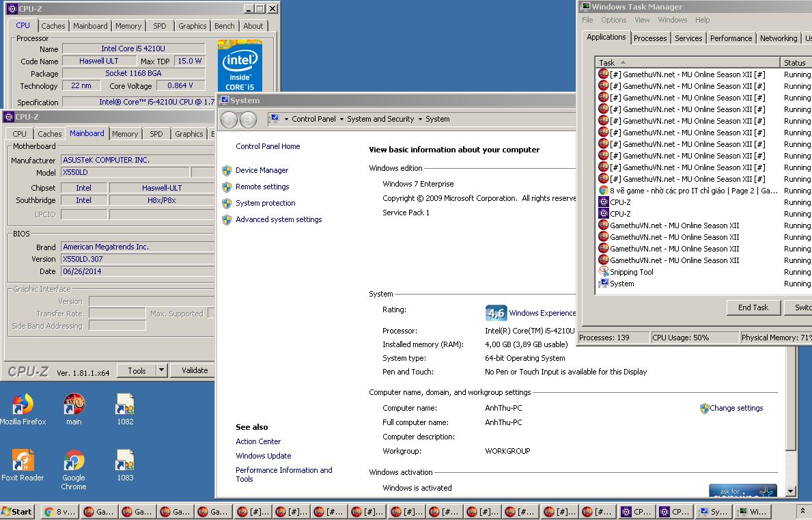
Task: Click the Sy... taskbar button
Action: coord(712,512)
